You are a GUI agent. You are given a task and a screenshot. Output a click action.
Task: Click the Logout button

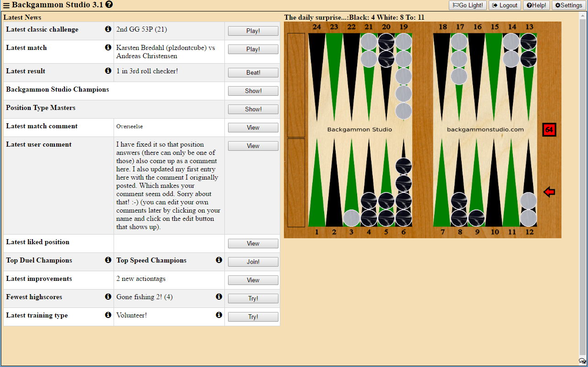[505, 5]
